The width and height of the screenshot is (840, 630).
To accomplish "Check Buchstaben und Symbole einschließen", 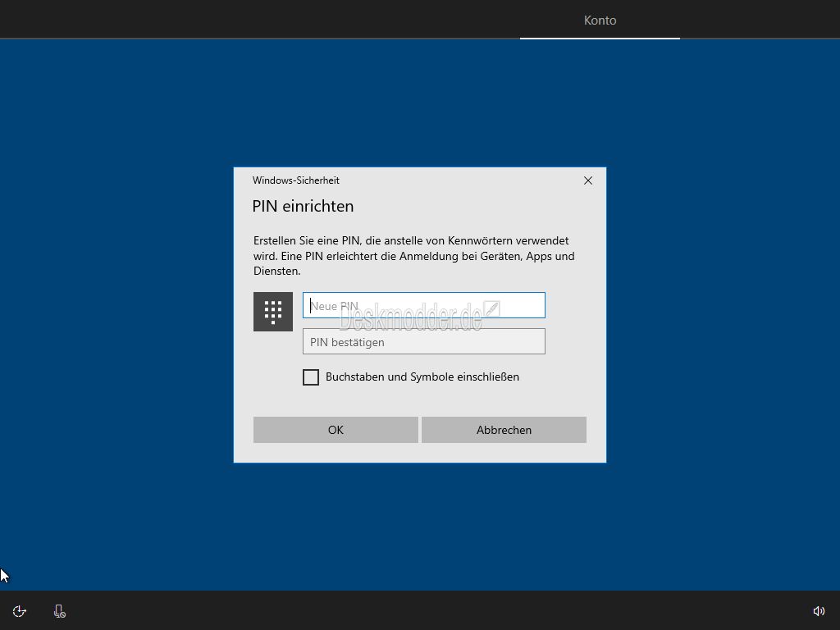I will [311, 377].
